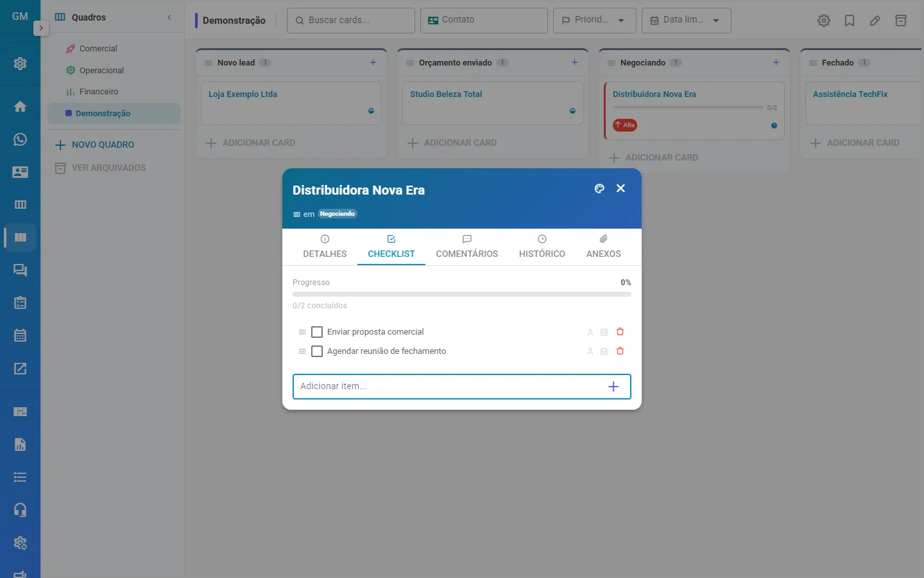Viewport: 924px width, 578px height.
Task: Click NOVO QUADRO button
Action: coord(95,145)
